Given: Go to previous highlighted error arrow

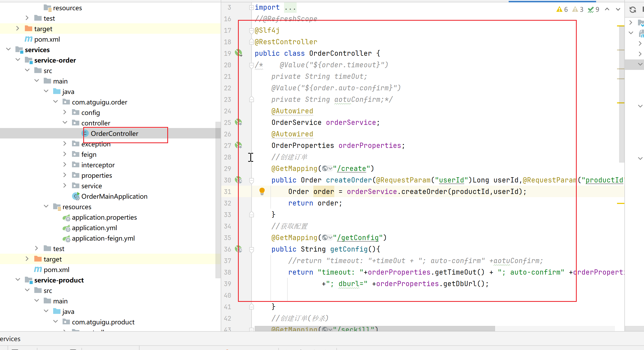Looking at the screenshot, I should point(607,9).
